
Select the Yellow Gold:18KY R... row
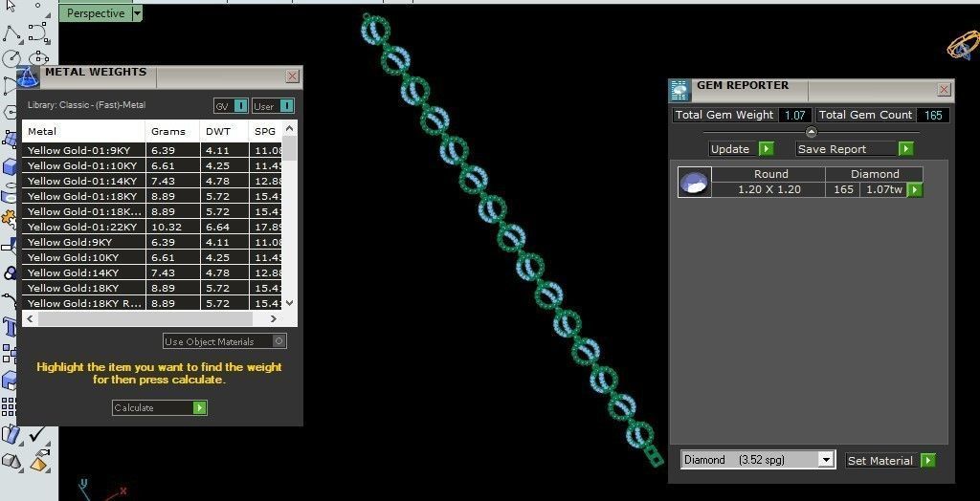[152, 303]
